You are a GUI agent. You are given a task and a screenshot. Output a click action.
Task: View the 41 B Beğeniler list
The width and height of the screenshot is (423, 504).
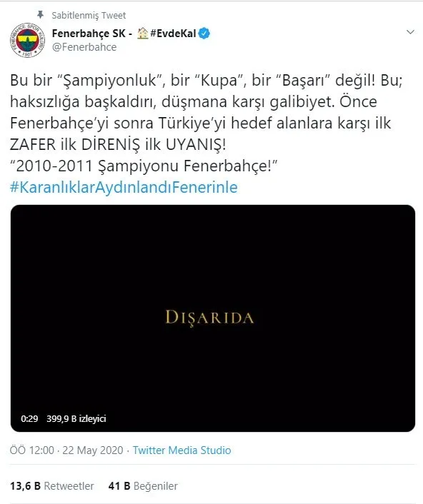[x=143, y=485]
